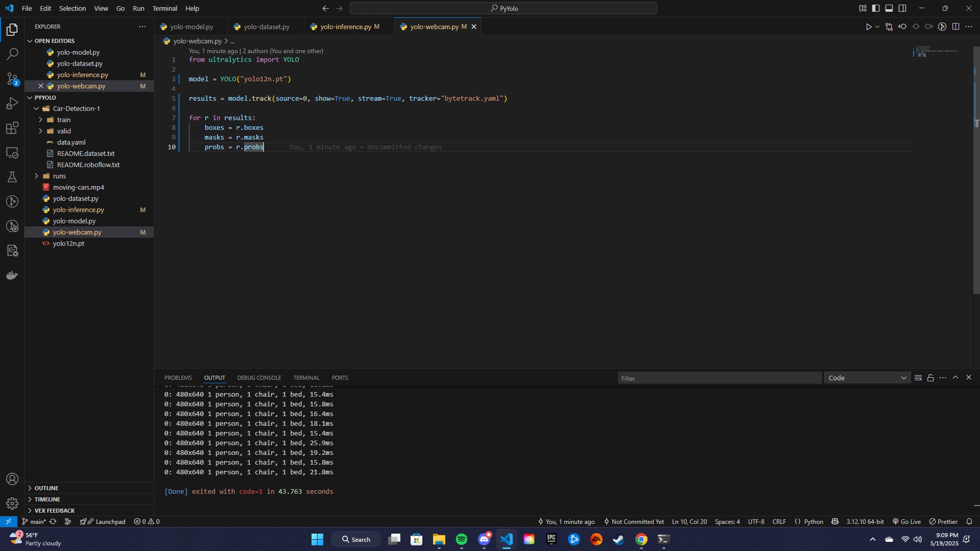Switch to the Terminal panel tab
The height and width of the screenshot is (551, 980).
click(306, 378)
